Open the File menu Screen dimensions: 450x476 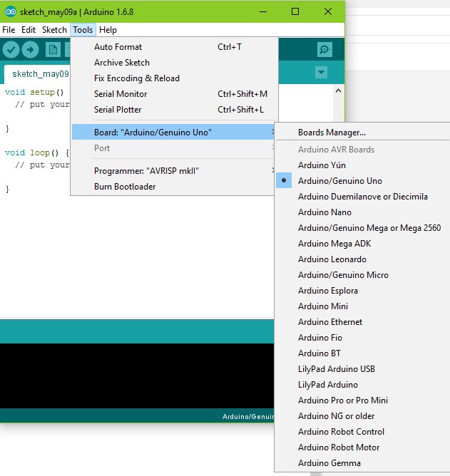click(x=9, y=30)
